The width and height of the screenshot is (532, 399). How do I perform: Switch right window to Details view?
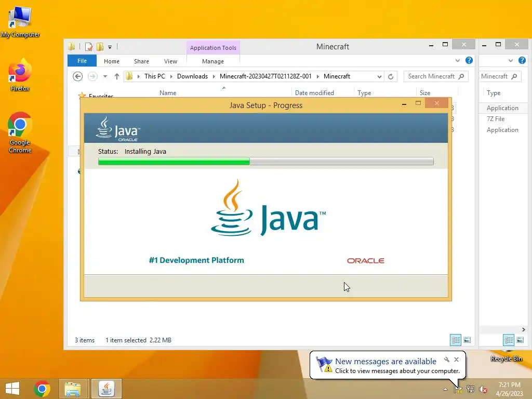pyautogui.click(x=509, y=340)
